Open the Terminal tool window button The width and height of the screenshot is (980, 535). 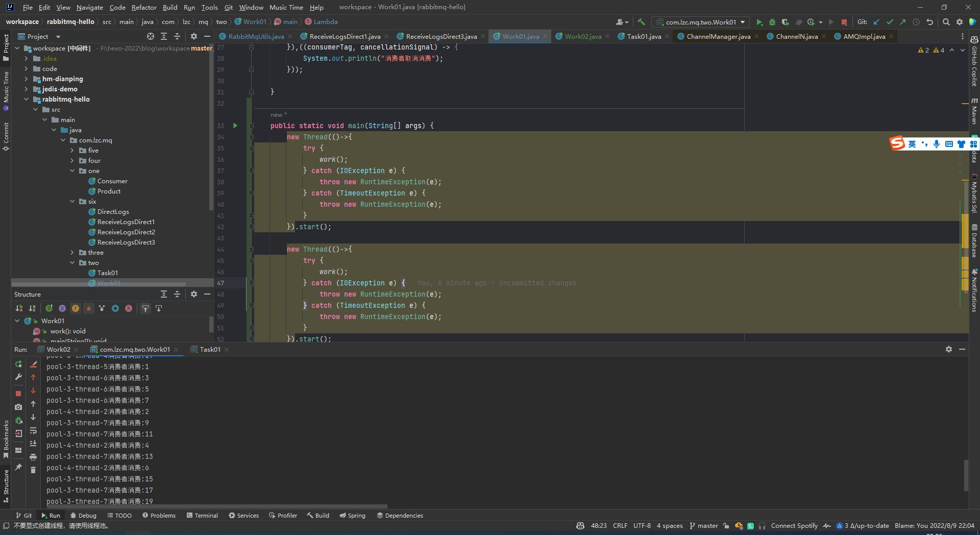[x=203, y=515]
